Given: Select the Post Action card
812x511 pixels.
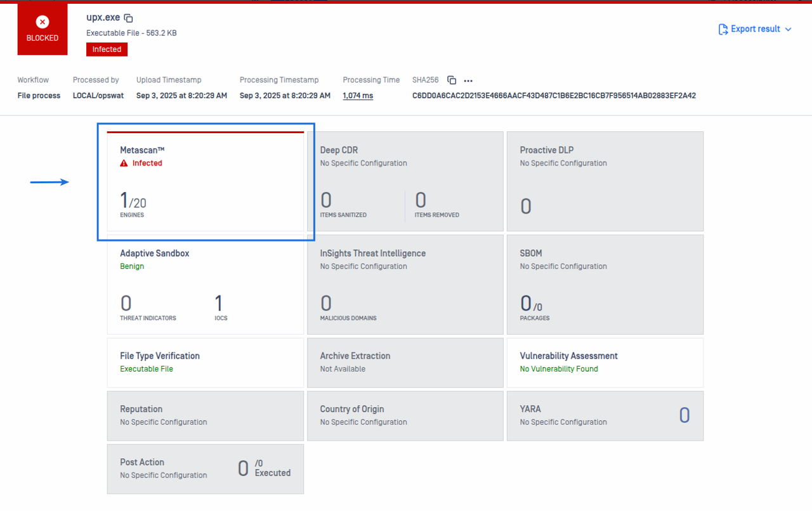Looking at the screenshot, I should [205, 469].
